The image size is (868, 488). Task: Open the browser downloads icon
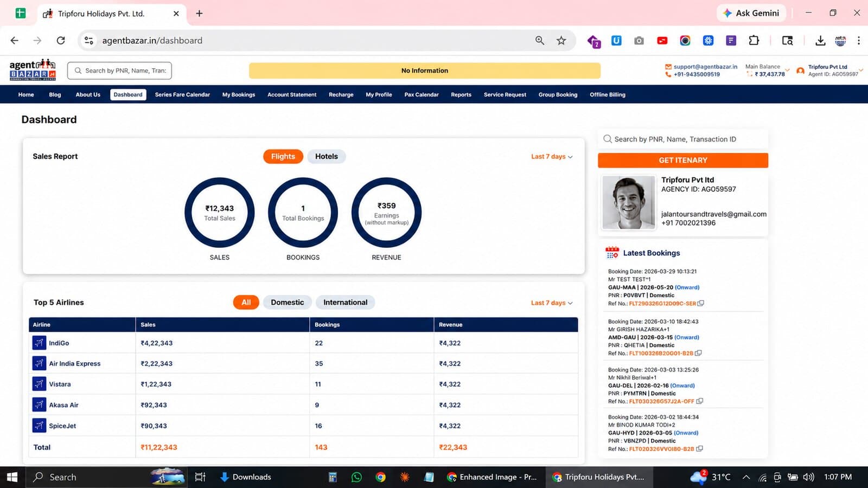820,41
